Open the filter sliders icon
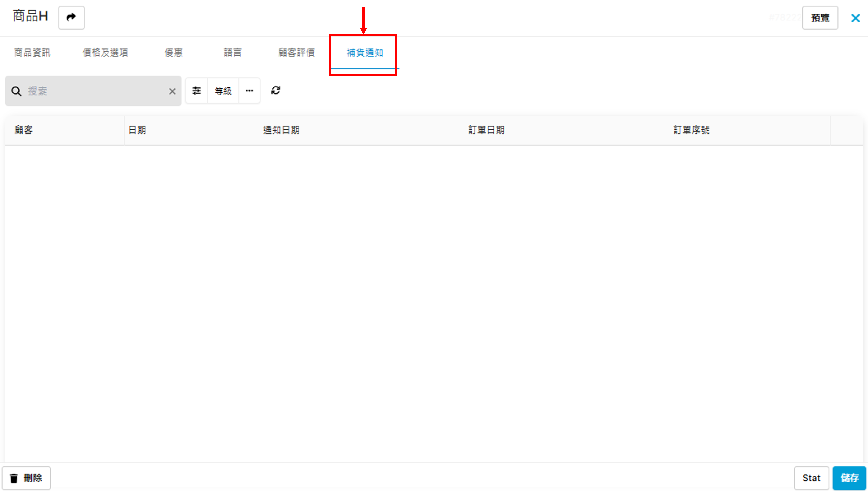Viewport: 868px width, 491px height. [x=197, y=91]
